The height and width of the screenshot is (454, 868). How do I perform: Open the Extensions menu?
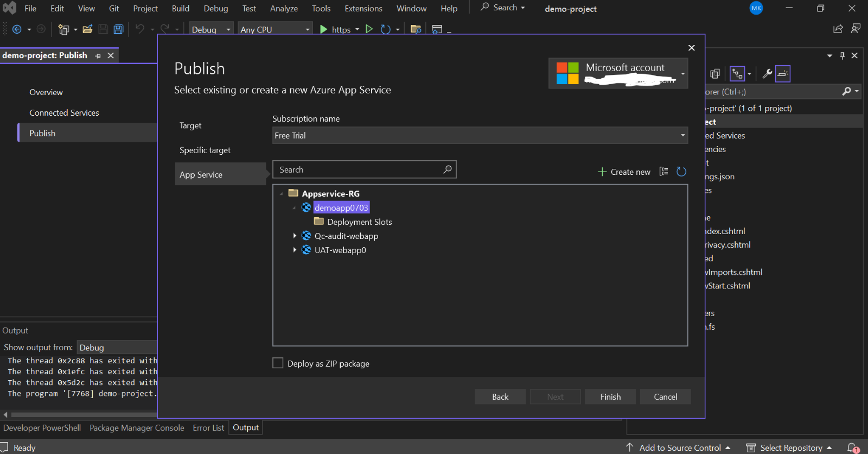point(363,8)
